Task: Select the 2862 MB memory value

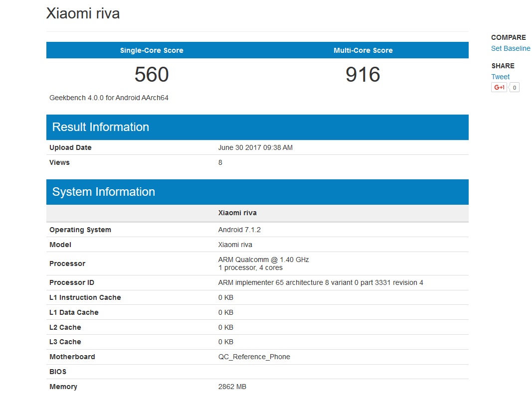Action: tap(232, 387)
